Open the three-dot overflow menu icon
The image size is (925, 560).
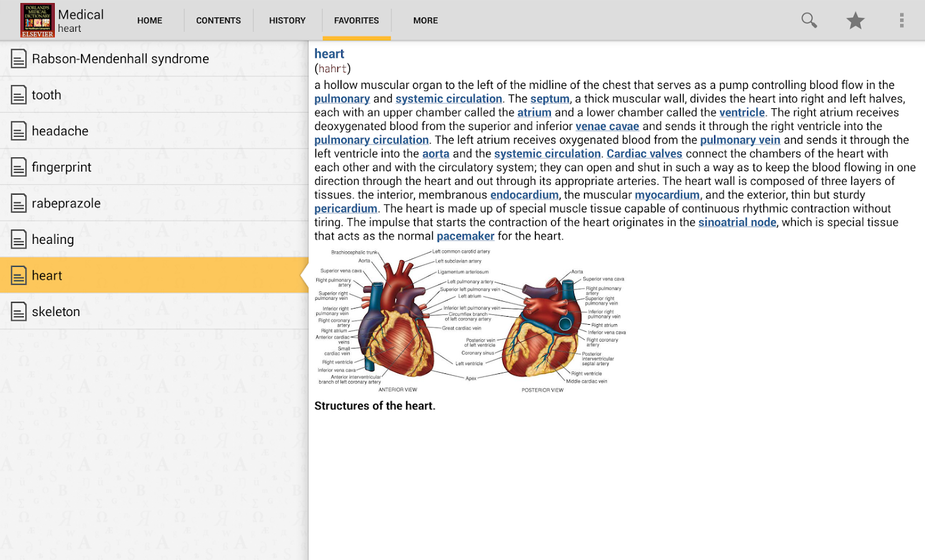[901, 20]
